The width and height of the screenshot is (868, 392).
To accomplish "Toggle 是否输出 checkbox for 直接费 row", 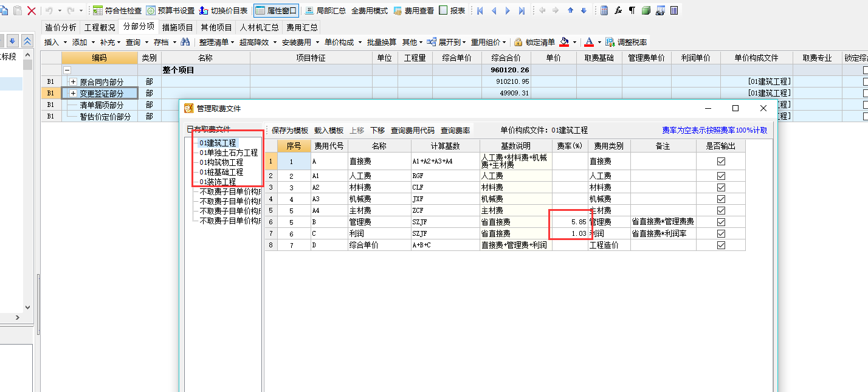I will (x=721, y=161).
